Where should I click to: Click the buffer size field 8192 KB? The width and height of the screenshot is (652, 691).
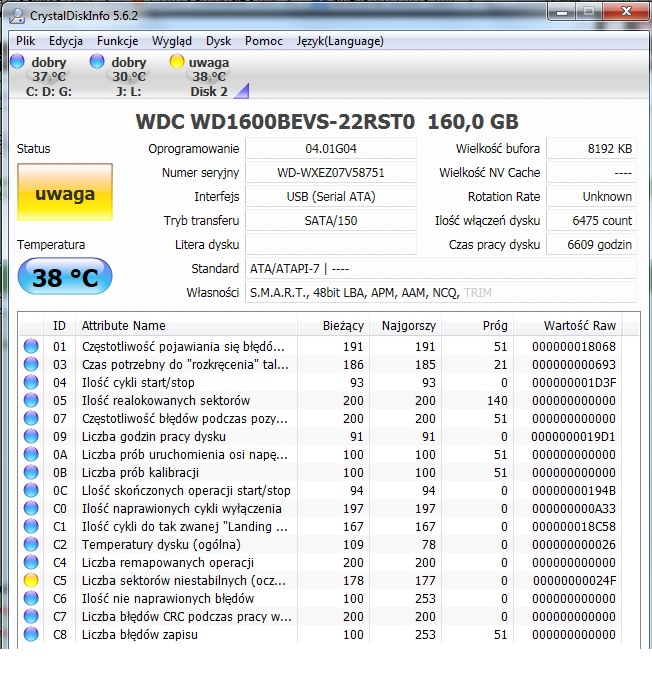(x=591, y=149)
